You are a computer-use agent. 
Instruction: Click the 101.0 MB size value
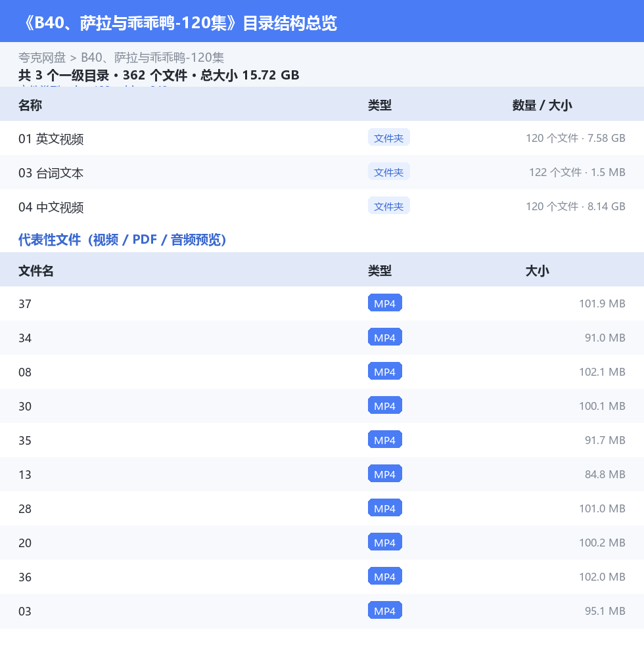602,508
